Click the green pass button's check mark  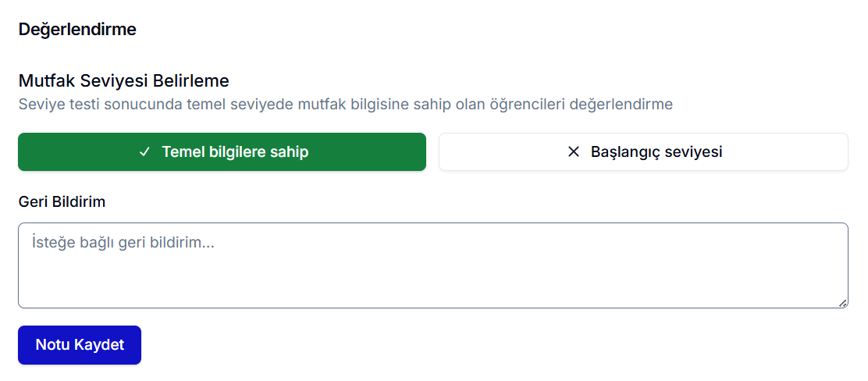[x=144, y=152]
